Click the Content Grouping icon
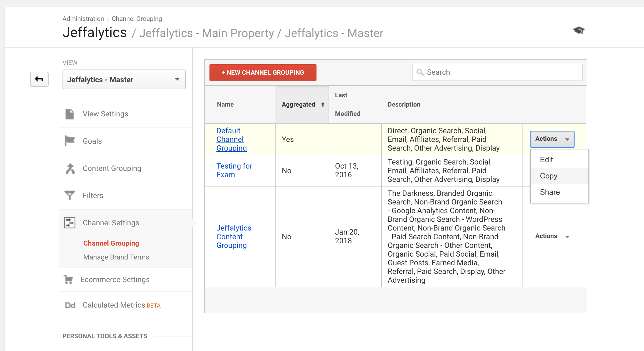This screenshot has width=644, height=351. pos(70,169)
